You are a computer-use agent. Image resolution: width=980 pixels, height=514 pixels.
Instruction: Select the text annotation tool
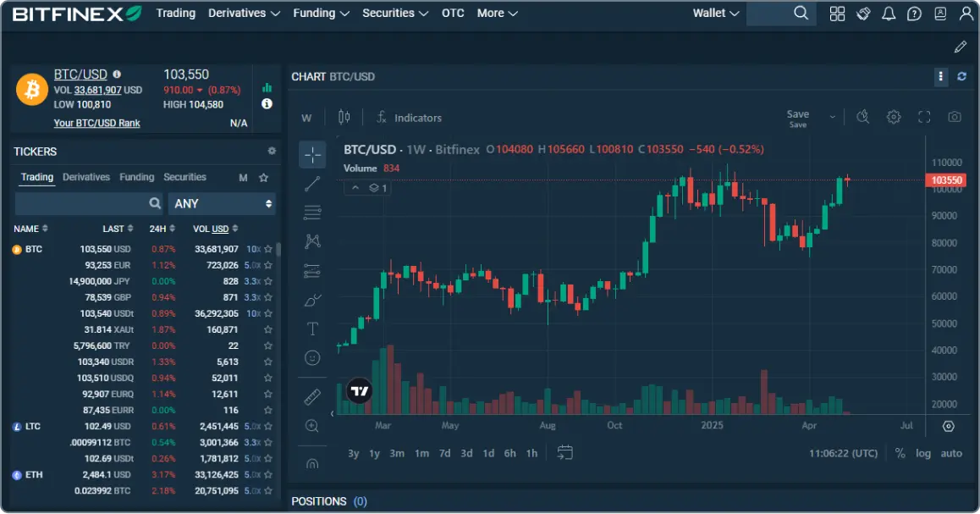click(x=312, y=329)
